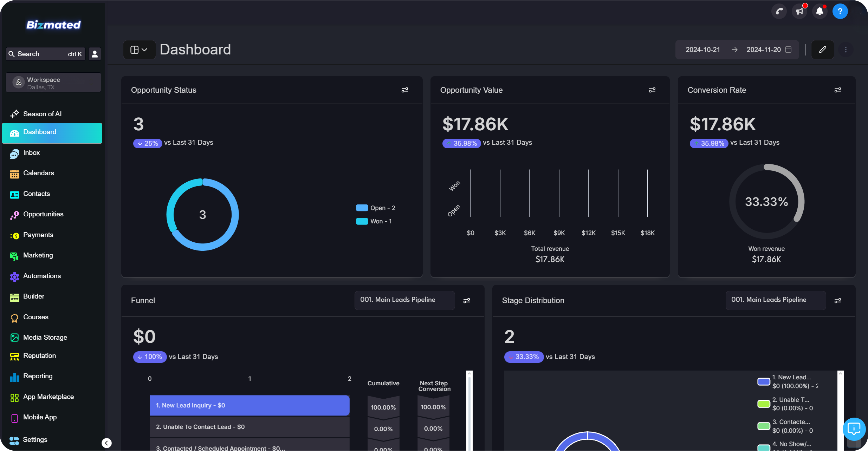Click the user profile icon beside search
868x451 pixels.
[x=95, y=54]
